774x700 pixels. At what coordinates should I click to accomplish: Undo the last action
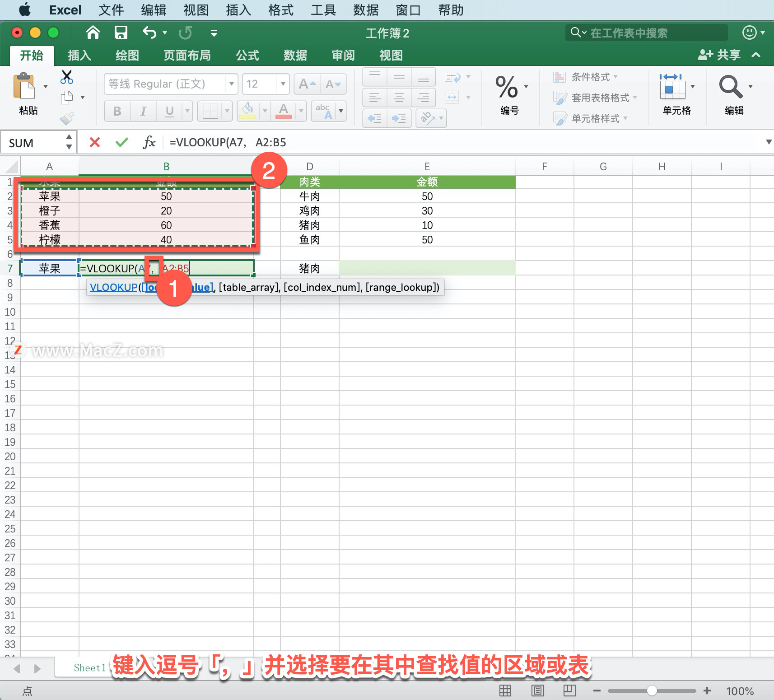tap(149, 33)
